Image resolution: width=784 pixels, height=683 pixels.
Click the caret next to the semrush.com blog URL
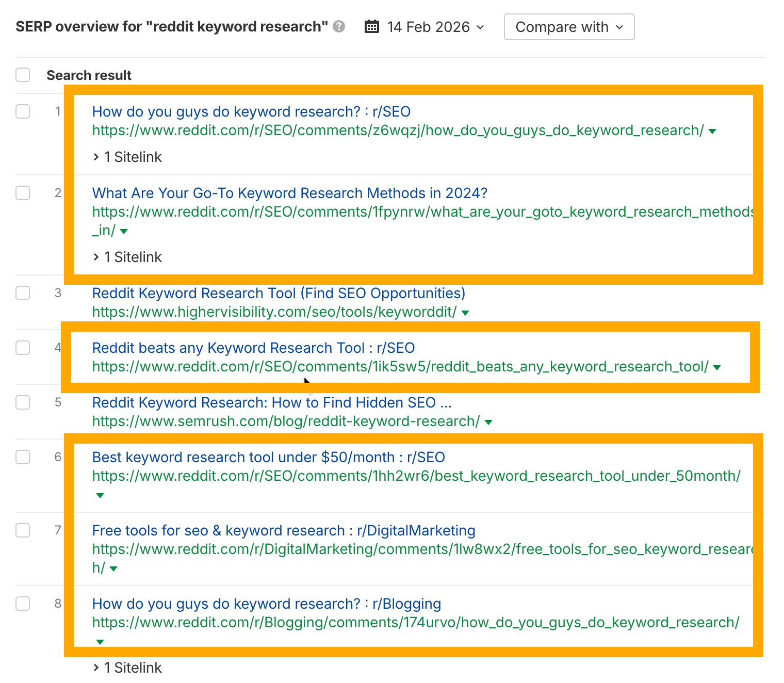pyautogui.click(x=488, y=422)
